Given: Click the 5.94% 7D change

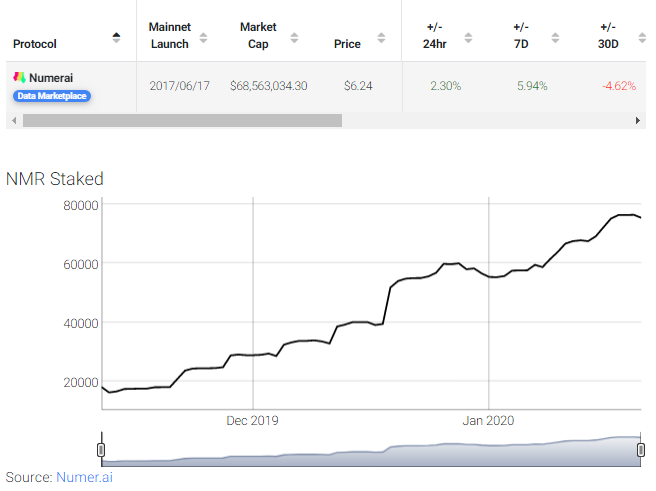Looking at the screenshot, I should tap(532, 86).
